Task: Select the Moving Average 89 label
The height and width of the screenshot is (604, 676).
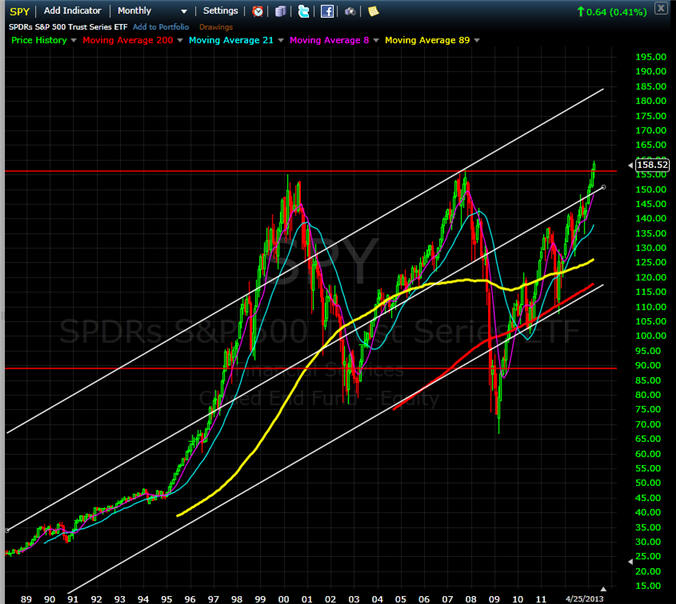Action: [427, 40]
